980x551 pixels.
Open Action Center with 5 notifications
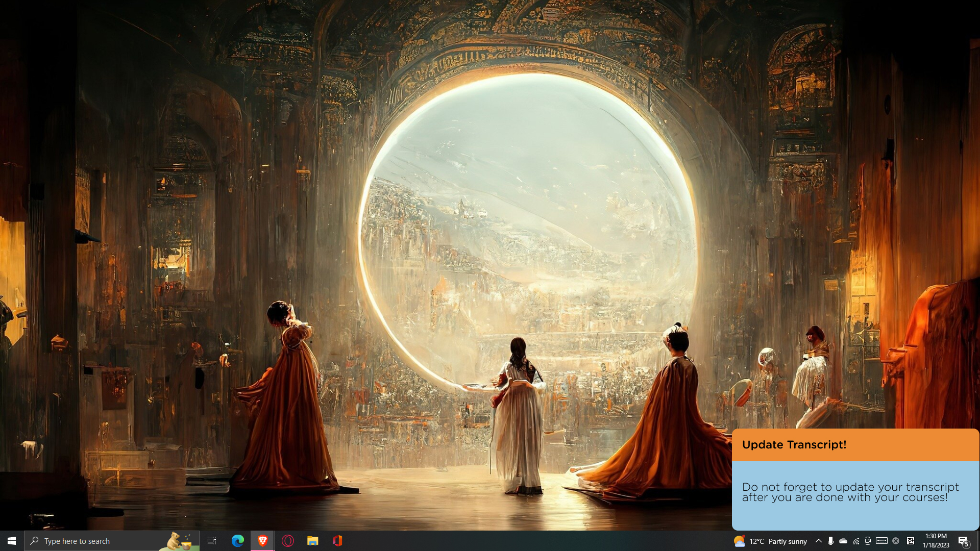[x=963, y=541]
